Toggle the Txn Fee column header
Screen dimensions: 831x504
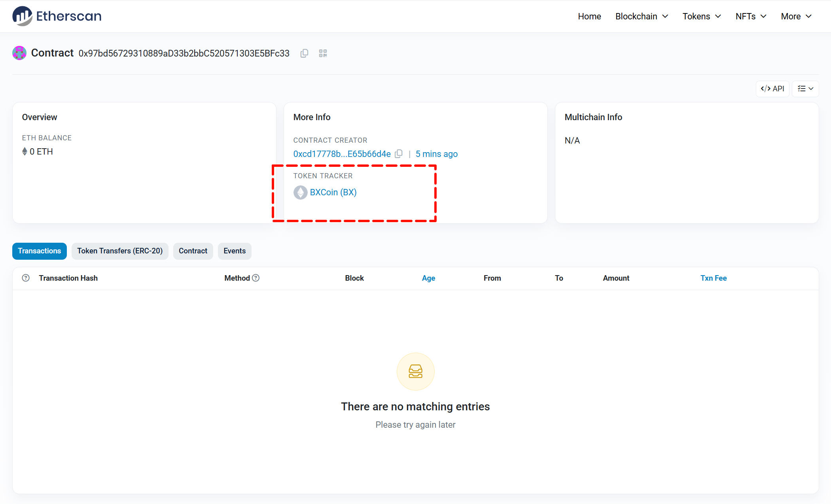click(x=713, y=278)
